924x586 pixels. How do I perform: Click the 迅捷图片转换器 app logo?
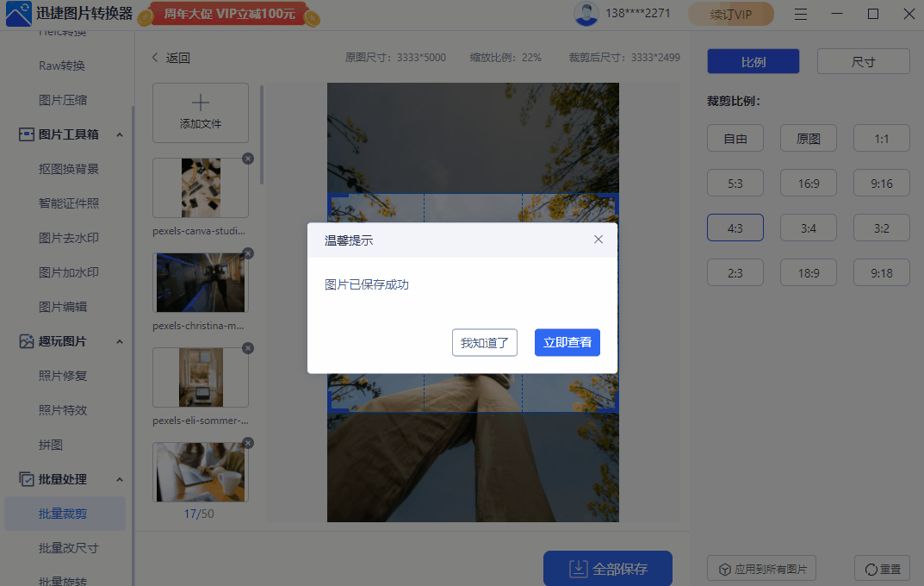(x=18, y=14)
